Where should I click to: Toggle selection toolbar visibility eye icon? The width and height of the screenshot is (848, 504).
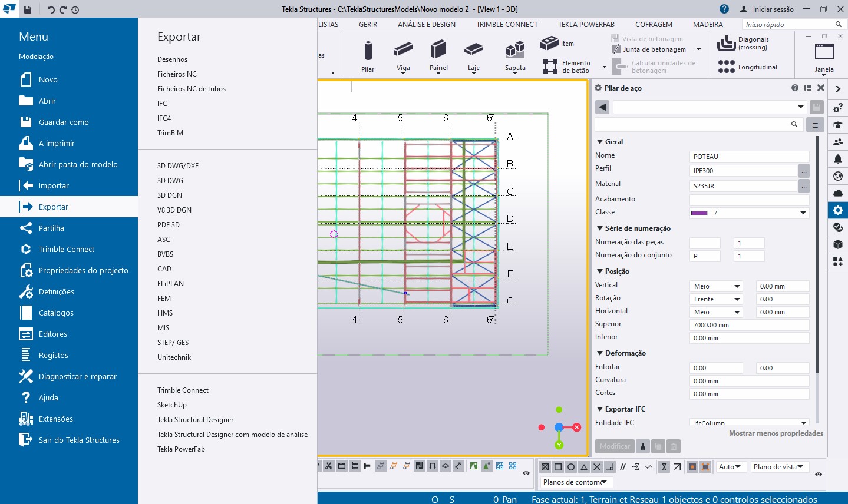click(526, 473)
